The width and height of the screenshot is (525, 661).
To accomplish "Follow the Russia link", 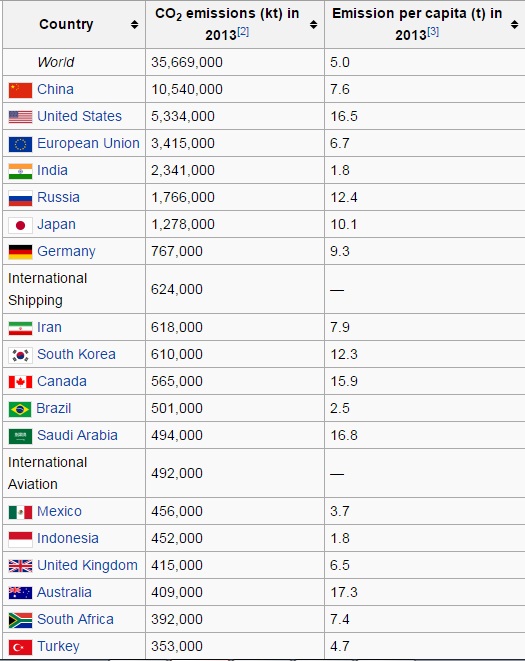I will (58, 197).
